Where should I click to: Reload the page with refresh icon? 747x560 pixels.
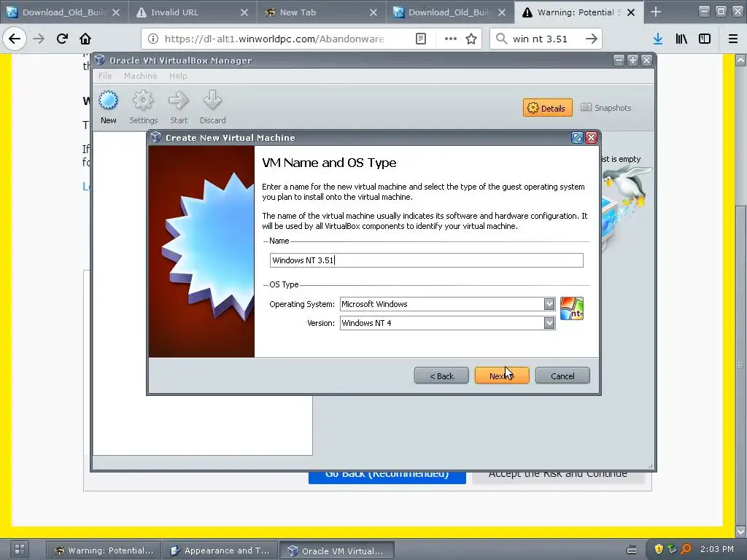click(x=62, y=39)
